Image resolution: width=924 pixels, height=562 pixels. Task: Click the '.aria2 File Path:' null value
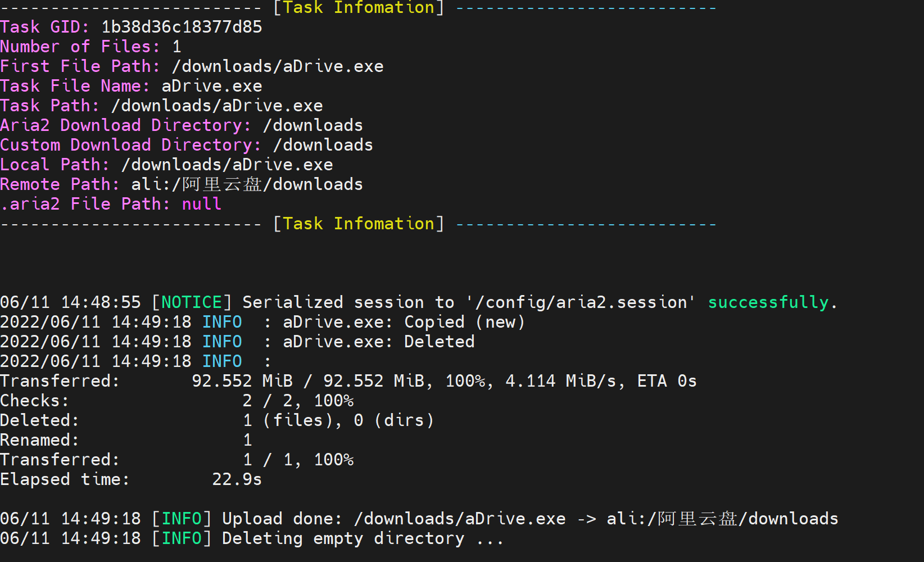click(x=202, y=204)
